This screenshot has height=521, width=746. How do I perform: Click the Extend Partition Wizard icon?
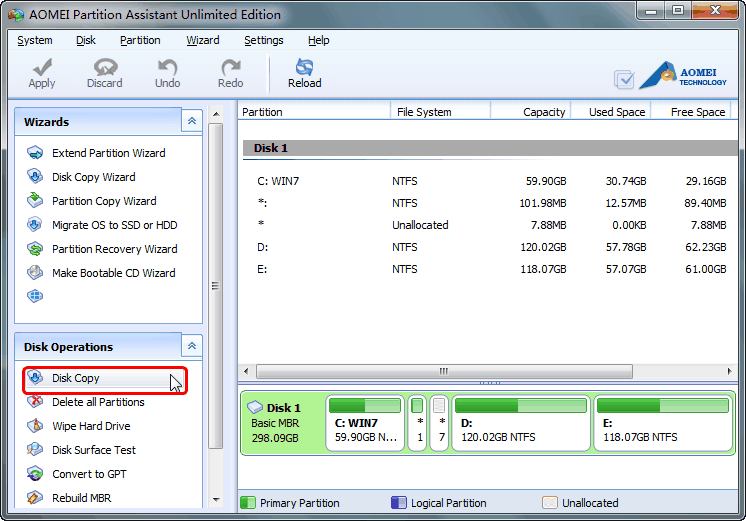(x=35, y=153)
